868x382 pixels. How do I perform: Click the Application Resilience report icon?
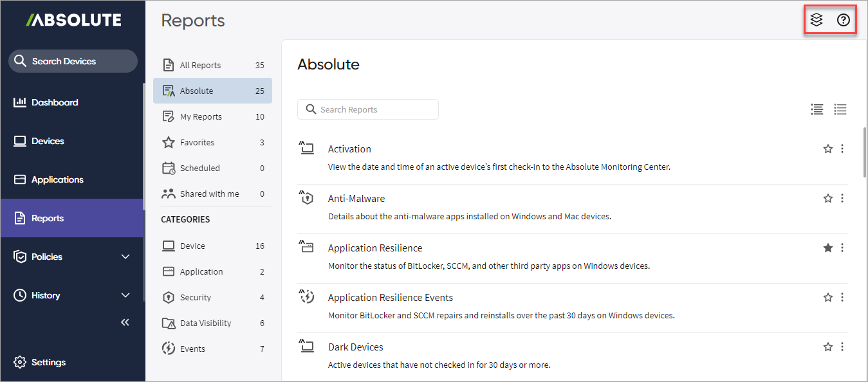[x=307, y=248]
